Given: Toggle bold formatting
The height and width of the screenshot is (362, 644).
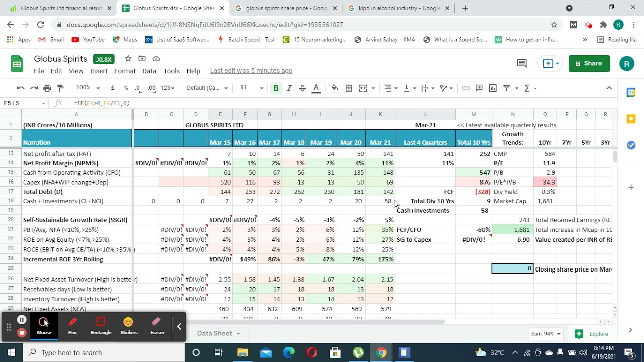Looking at the screenshot, I should 276,88.
